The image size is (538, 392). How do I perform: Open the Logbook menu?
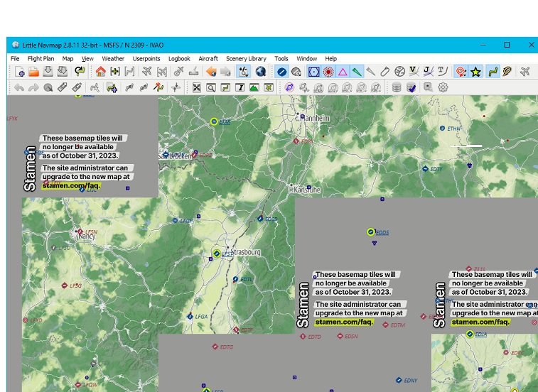coord(179,59)
